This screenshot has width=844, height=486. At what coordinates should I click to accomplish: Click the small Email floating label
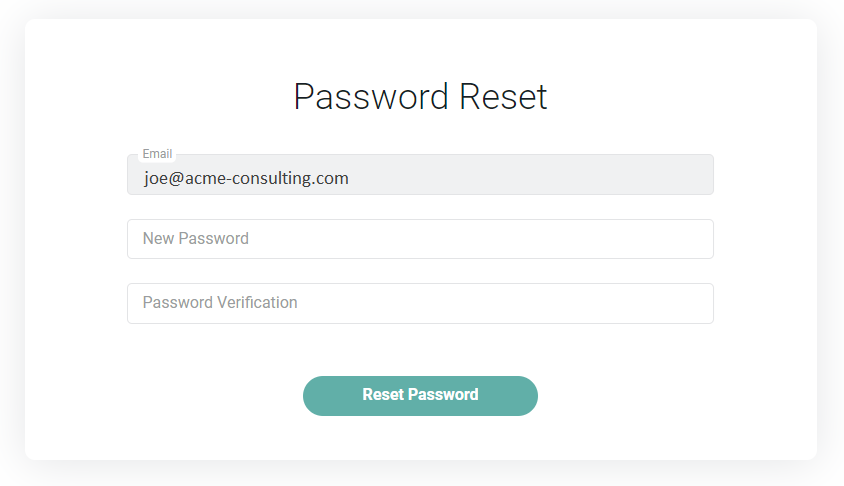click(x=157, y=154)
